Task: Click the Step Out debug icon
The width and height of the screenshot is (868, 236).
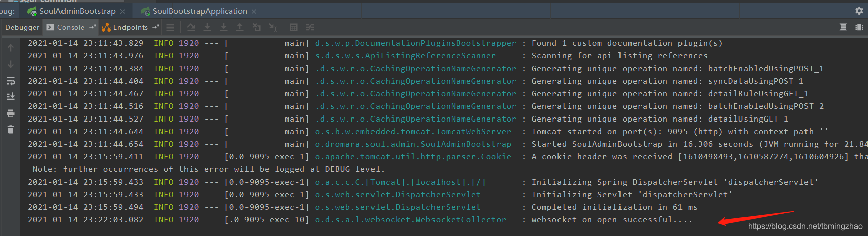Action: click(x=240, y=27)
